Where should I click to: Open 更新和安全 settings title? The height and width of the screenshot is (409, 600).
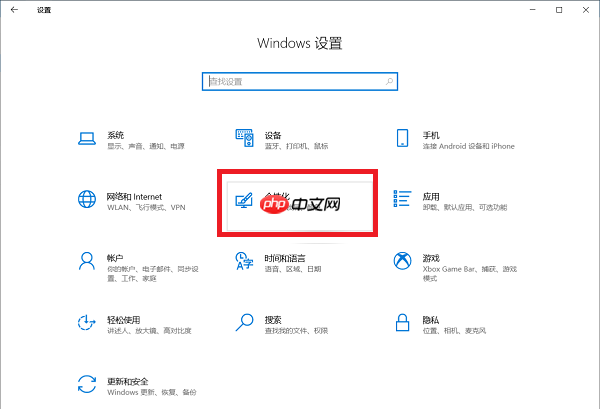128,381
